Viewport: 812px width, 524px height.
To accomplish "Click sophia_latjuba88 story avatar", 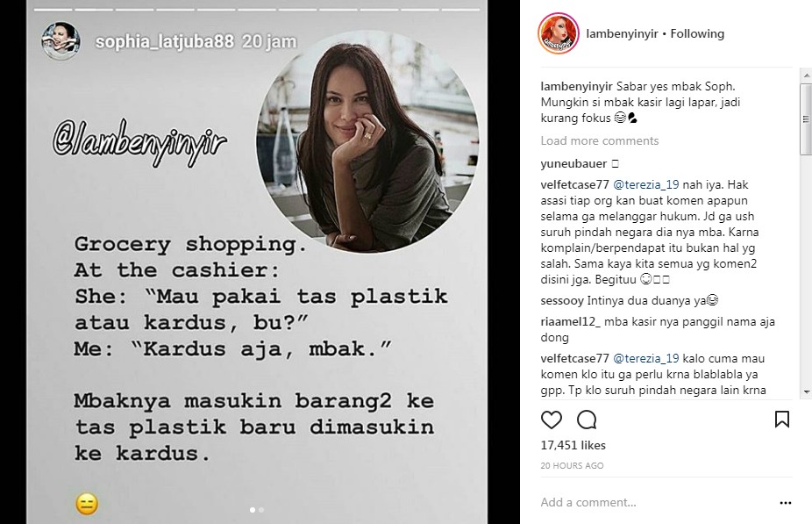I will point(61,40).
